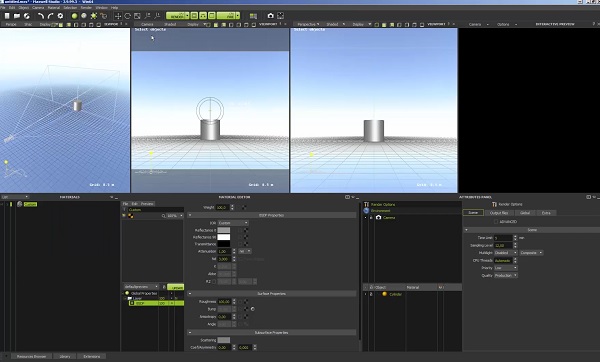Viewport: 600px width, 362px height.
Task: Open the Priority Low dropdown
Action: pyautogui.click(x=505, y=268)
